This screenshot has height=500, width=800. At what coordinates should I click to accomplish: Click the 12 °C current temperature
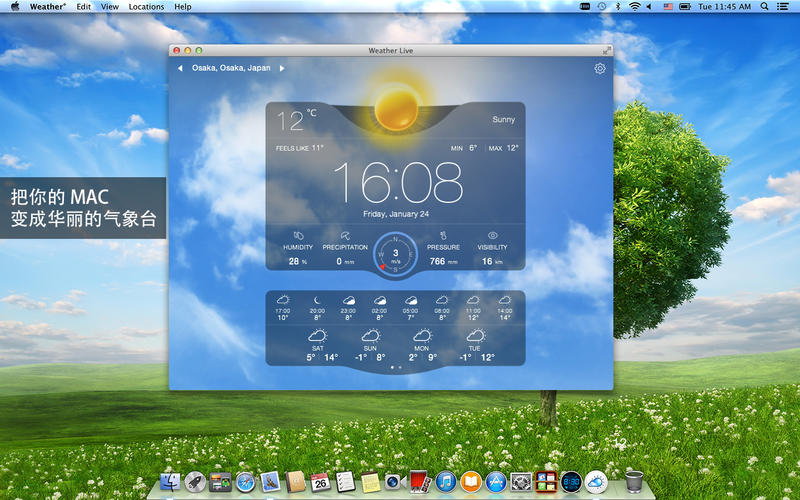[x=296, y=120]
